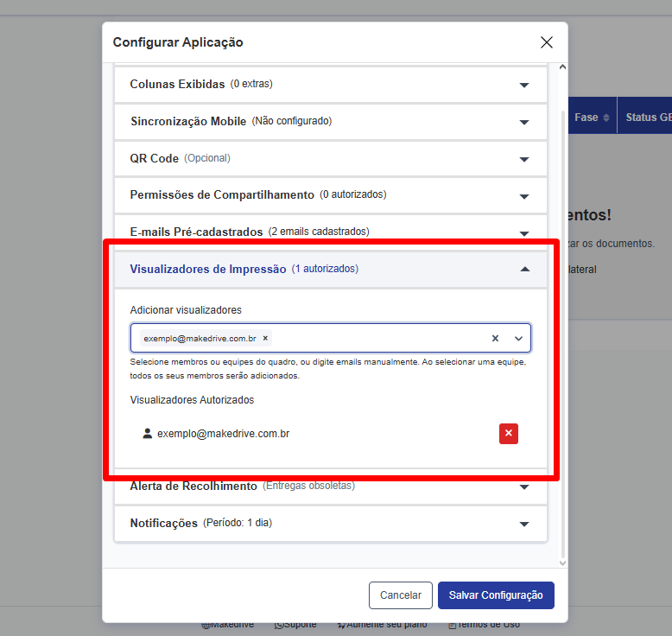Sort by the Fase column icon
672x636 pixels.
tap(606, 118)
